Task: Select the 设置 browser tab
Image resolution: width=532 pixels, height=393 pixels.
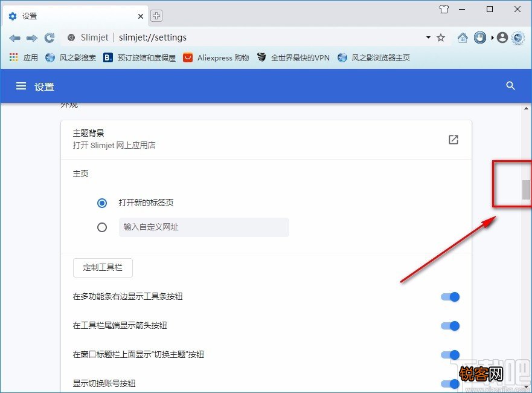Action: pyautogui.click(x=75, y=16)
